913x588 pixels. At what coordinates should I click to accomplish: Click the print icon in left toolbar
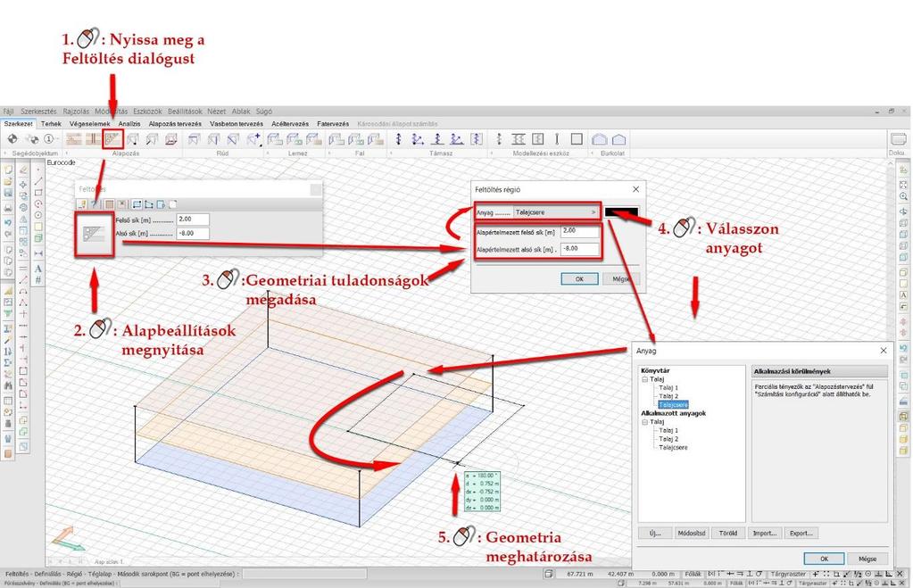pyautogui.click(x=8, y=207)
